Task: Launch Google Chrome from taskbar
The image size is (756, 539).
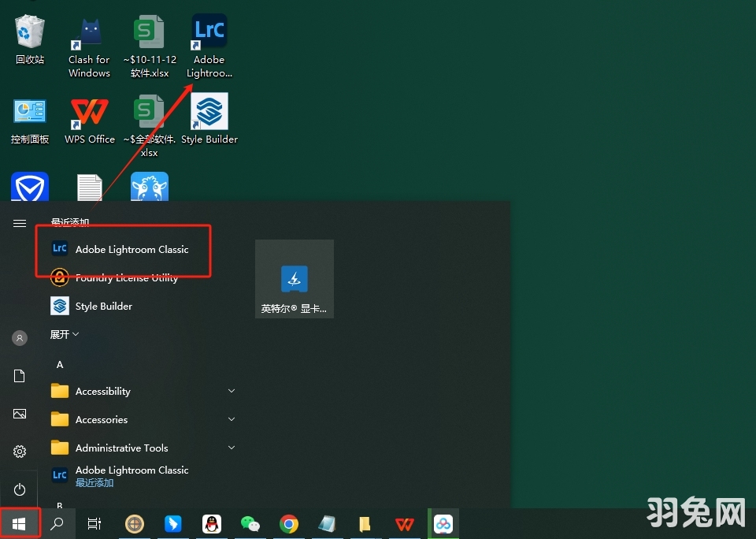Action: (x=289, y=524)
